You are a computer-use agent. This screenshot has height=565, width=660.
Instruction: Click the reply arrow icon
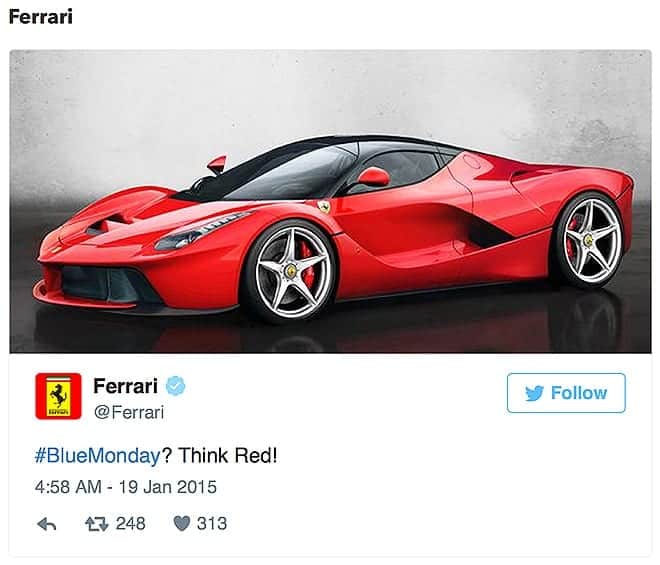pos(47,524)
